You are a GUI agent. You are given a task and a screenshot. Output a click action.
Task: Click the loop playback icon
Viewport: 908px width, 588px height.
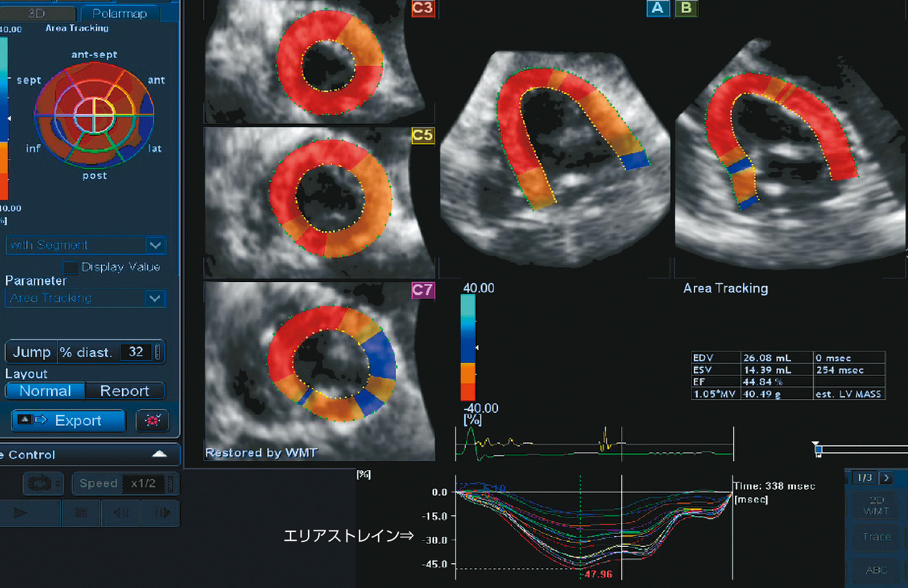(x=40, y=484)
